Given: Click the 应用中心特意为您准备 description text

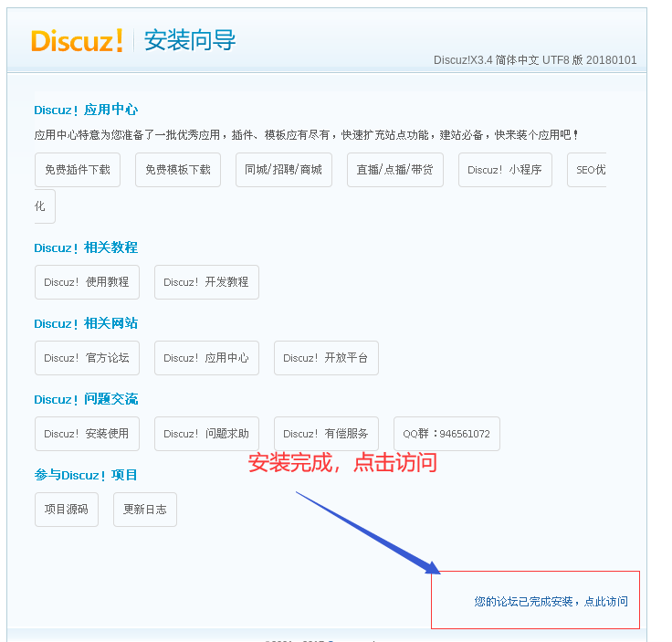Looking at the screenshot, I should (x=307, y=135).
